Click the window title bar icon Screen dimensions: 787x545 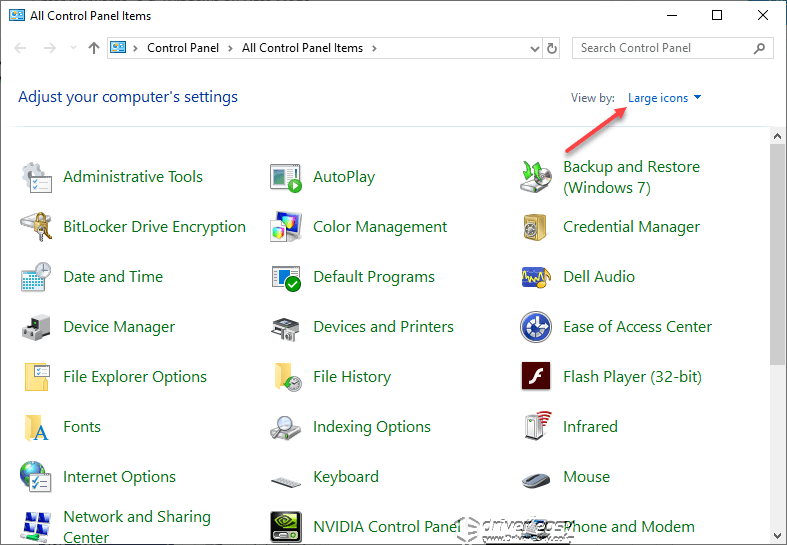[17, 15]
